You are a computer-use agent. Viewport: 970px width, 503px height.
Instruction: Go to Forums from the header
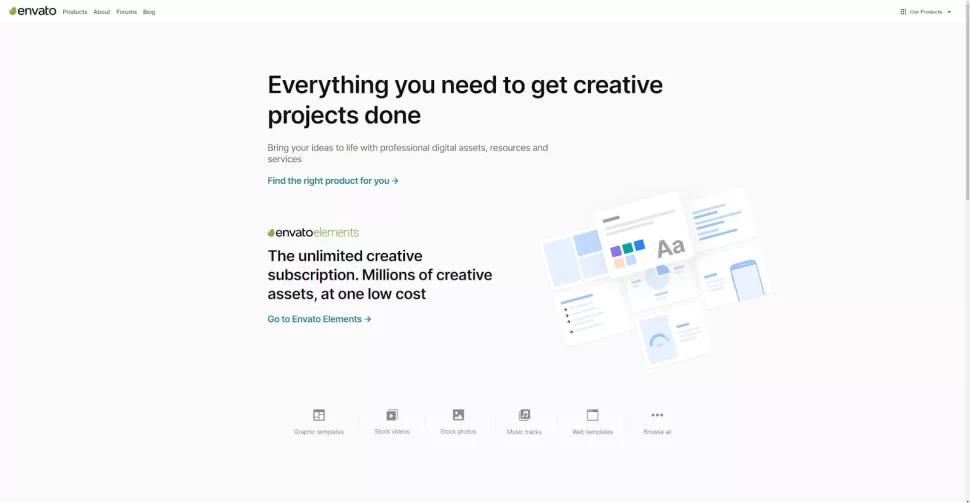126,12
